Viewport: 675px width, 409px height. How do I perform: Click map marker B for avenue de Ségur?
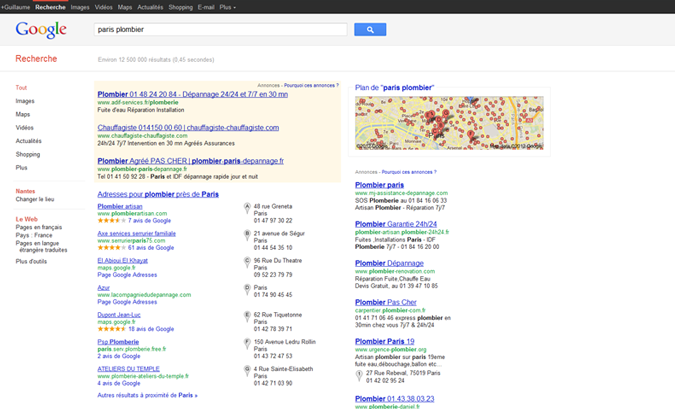tap(247, 235)
